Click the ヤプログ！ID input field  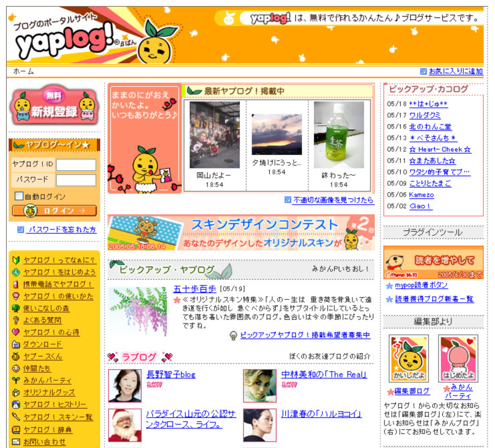76,165
